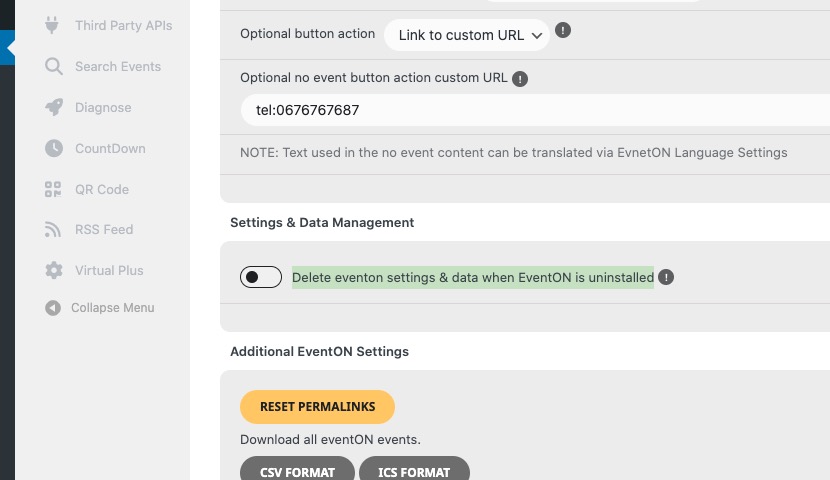Download events in CSV format
This screenshot has width=830, height=480.
297,470
